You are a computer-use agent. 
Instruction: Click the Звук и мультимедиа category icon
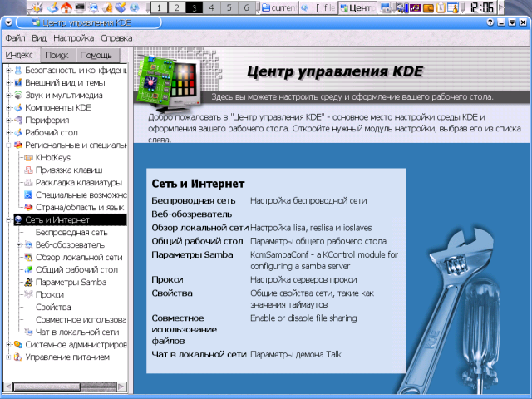tap(18, 95)
